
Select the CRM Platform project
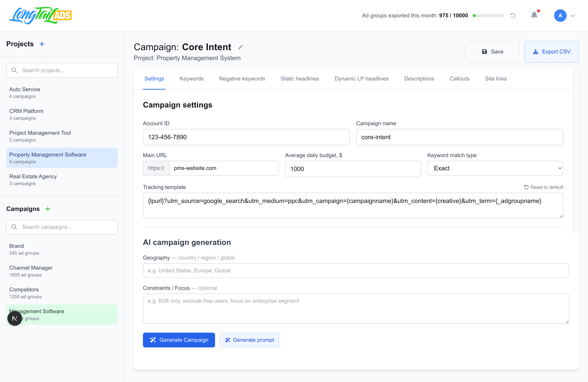(x=62, y=114)
